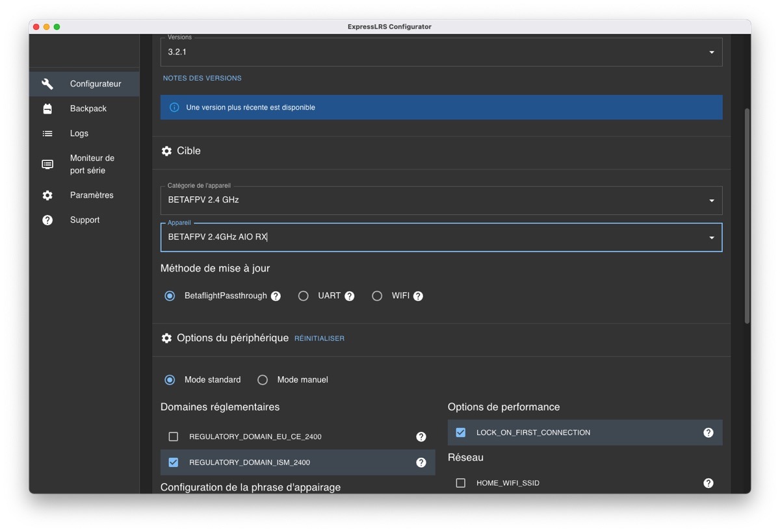
Task: Click 'Configuration de la phrase d'appairage' heading
Action: (x=250, y=487)
